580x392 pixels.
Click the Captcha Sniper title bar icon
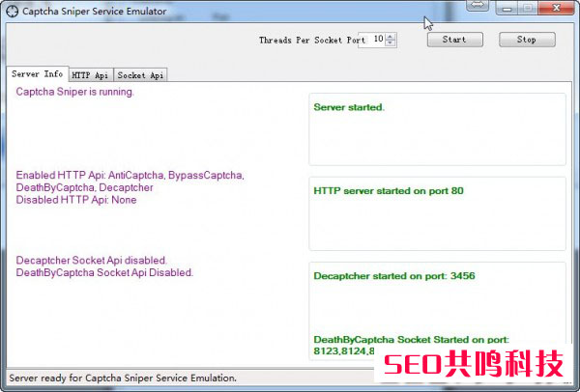coord(13,11)
